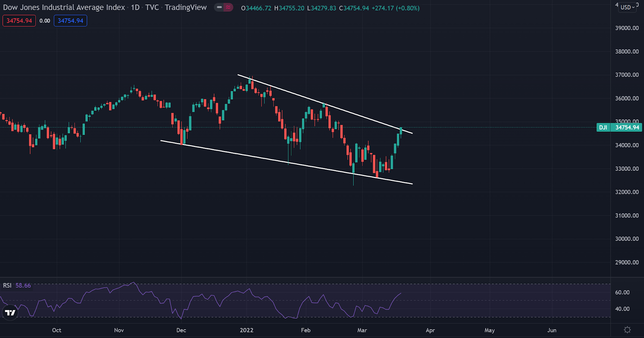The image size is (644, 338).
Task: Select the high value H34755.20
Action: (289, 8)
